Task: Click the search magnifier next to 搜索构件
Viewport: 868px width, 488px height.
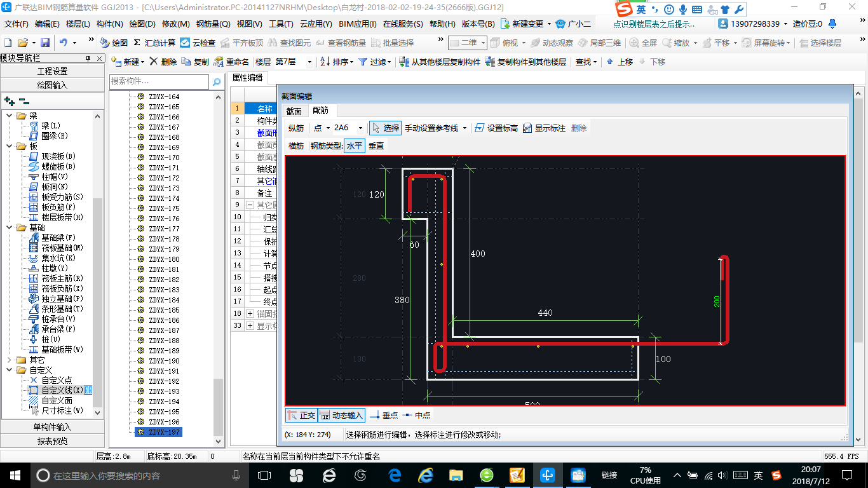Action: tap(217, 81)
